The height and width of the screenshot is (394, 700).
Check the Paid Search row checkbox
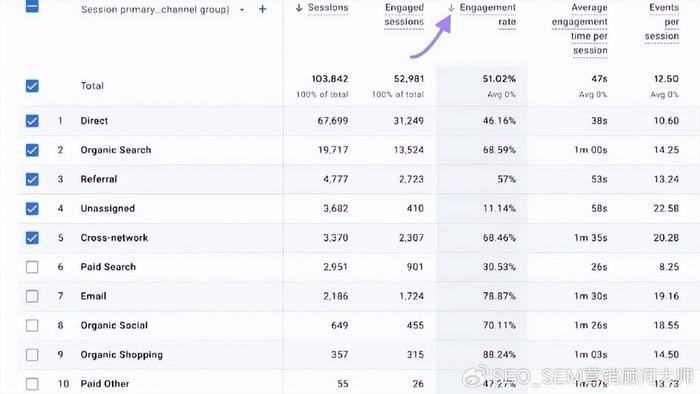[32, 267]
